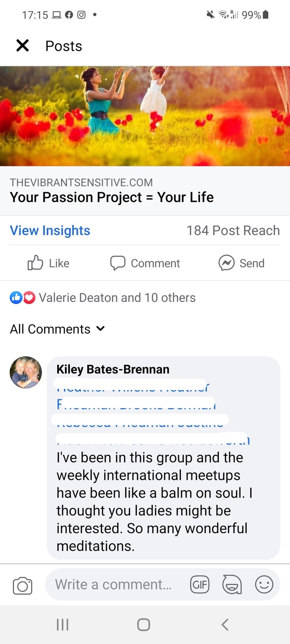Tap the Like thumbs-up button
This screenshot has height=644, width=290.
tap(48, 263)
